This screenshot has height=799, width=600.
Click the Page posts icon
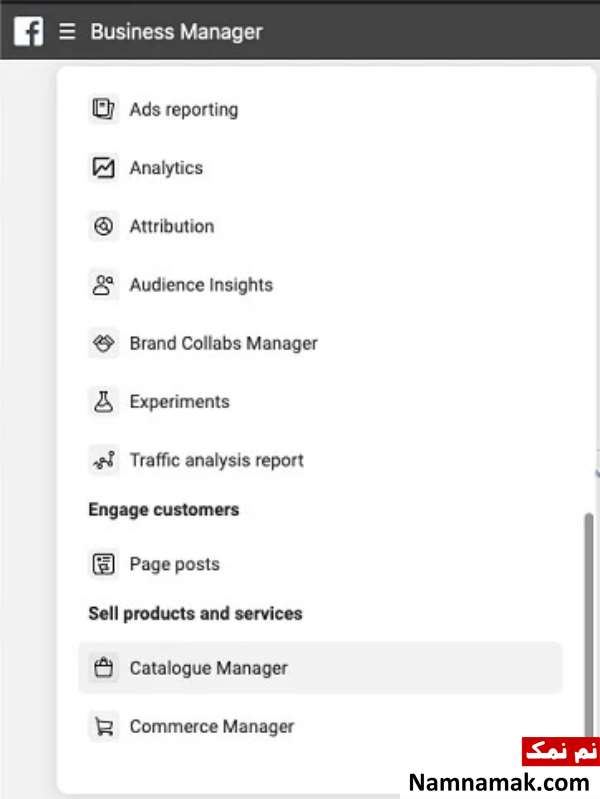tap(103, 564)
